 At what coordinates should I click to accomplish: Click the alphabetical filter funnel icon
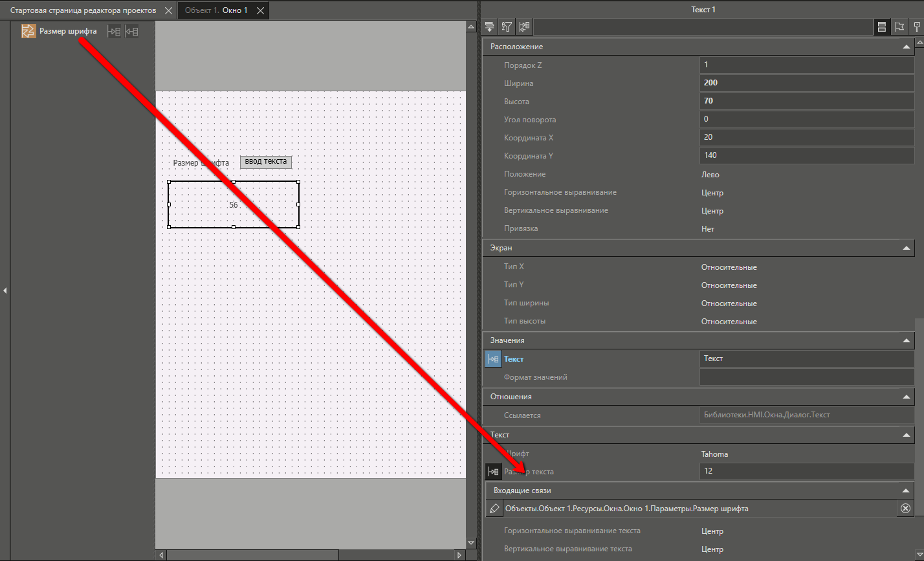point(507,27)
